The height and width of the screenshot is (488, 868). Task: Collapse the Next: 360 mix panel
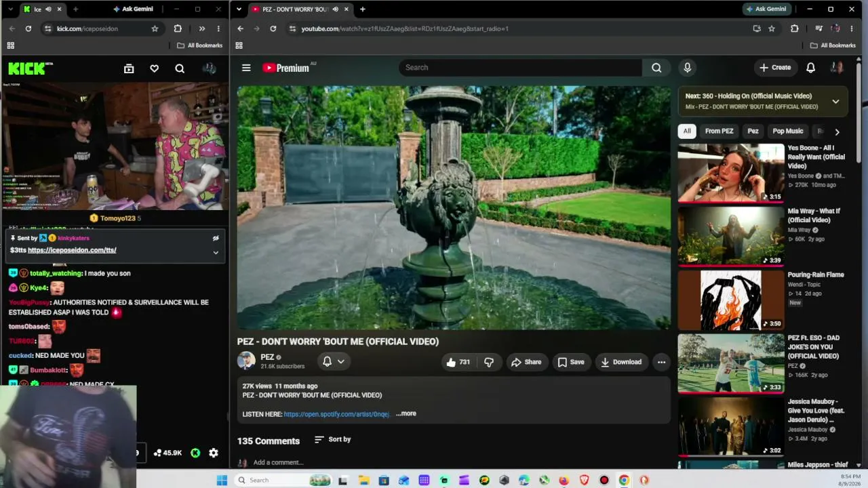tap(835, 101)
